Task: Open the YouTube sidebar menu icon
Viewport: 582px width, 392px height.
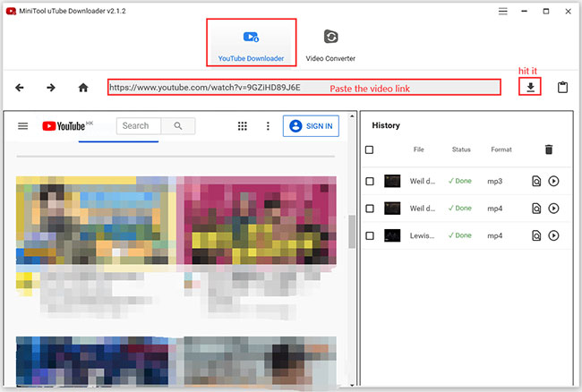Action: [x=23, y=126]
